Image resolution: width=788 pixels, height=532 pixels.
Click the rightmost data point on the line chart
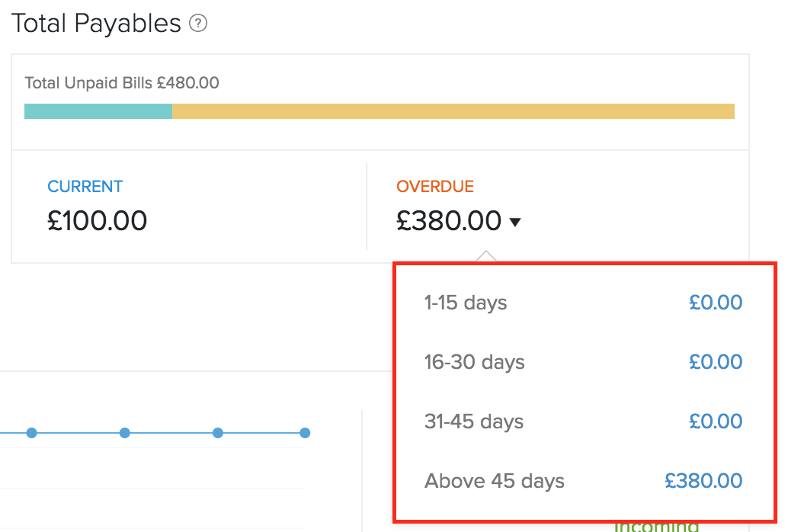(305, 433)
